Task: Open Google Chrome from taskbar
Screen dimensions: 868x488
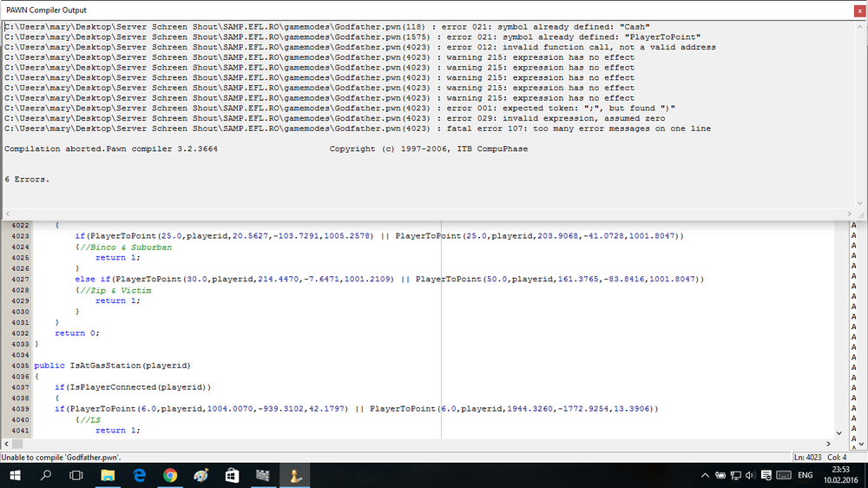Action: click(170, 475)
